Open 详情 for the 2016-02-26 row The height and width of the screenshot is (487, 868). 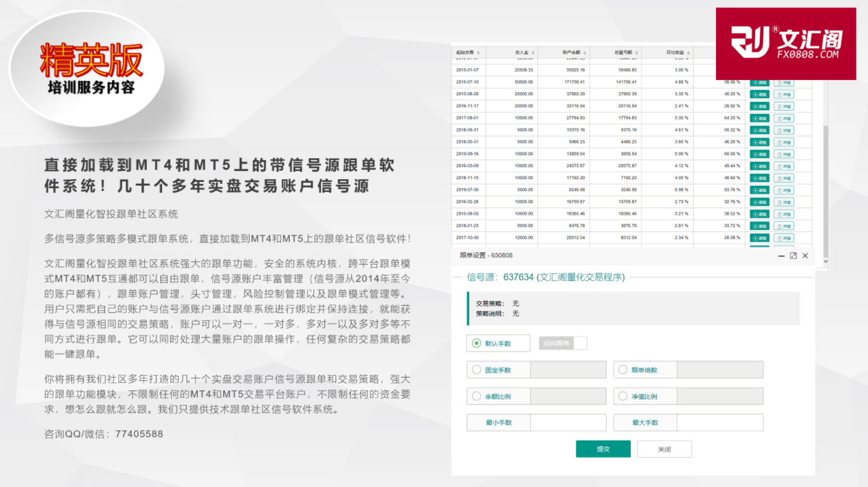pyautogui.click(x=783, y=202)
